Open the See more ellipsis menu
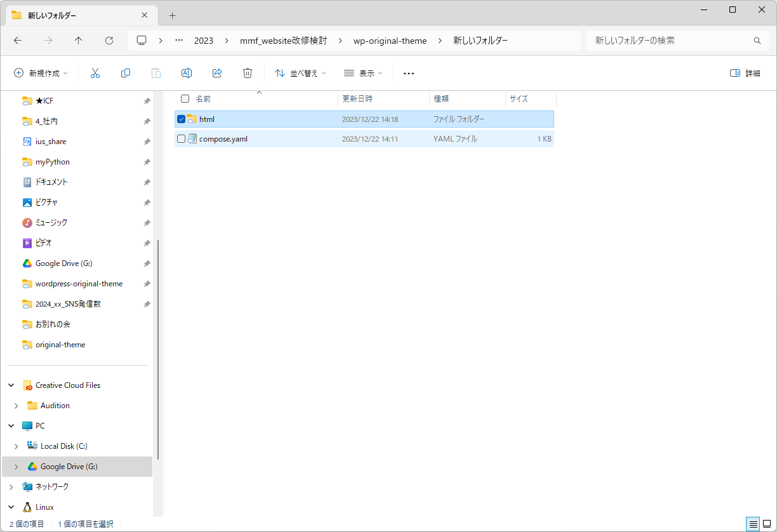 coord(409,73)
